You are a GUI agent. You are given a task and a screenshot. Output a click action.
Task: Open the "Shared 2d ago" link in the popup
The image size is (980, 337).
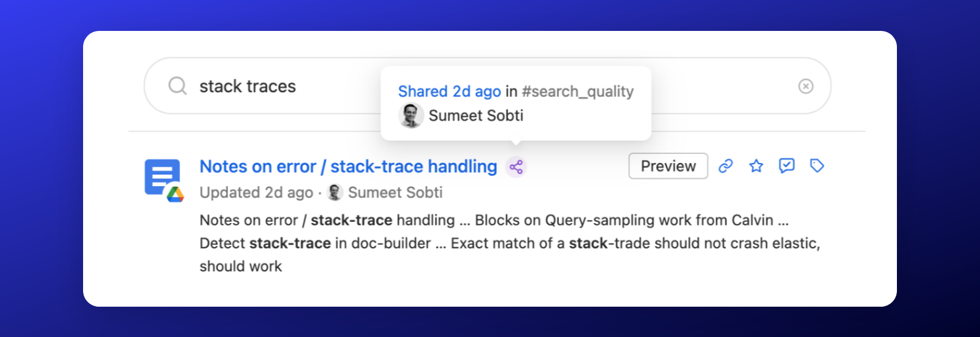[449, 92]
